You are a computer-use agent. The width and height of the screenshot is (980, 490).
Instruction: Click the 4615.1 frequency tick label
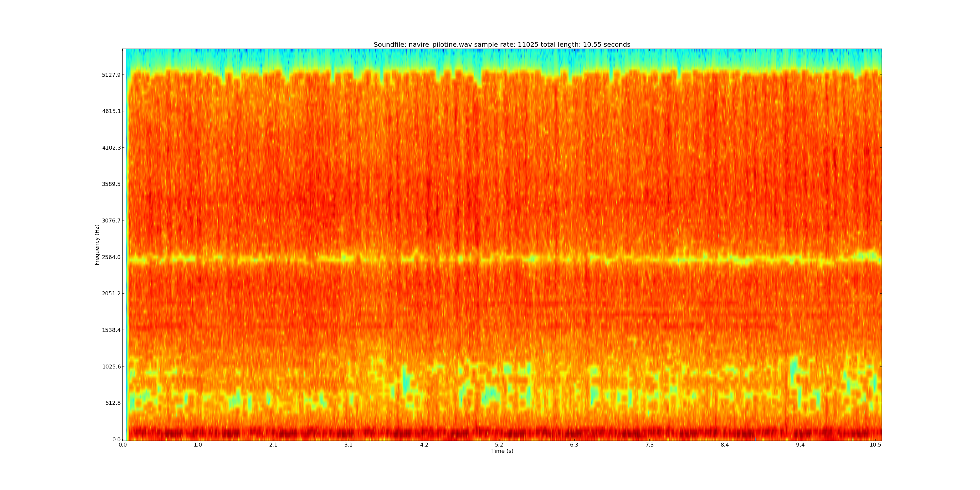tap(111, 111)
